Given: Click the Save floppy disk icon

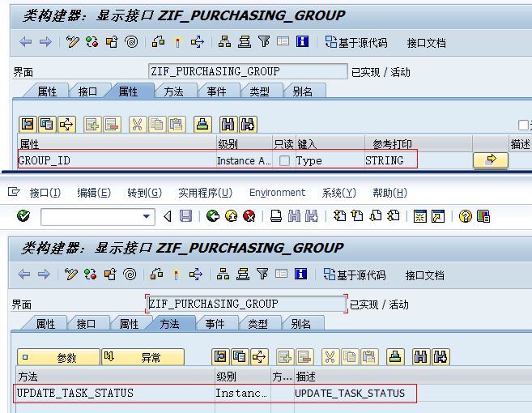Looking at the screenshot, I should pyautogui.click(x=185, y=216).
